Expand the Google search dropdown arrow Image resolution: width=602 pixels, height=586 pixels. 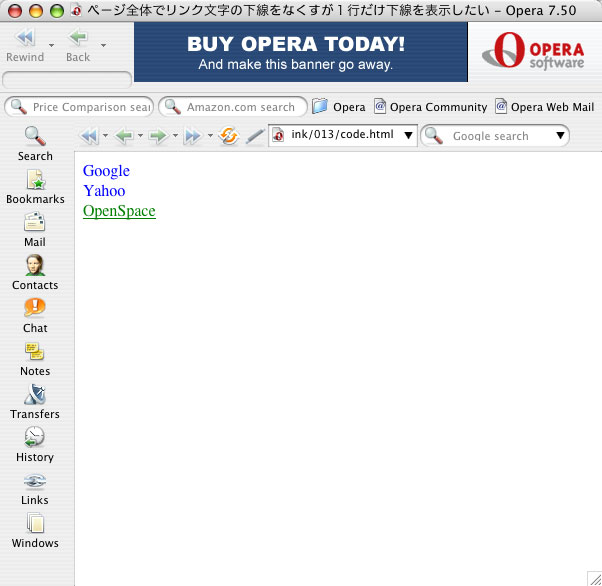click(x=561, y=136)
